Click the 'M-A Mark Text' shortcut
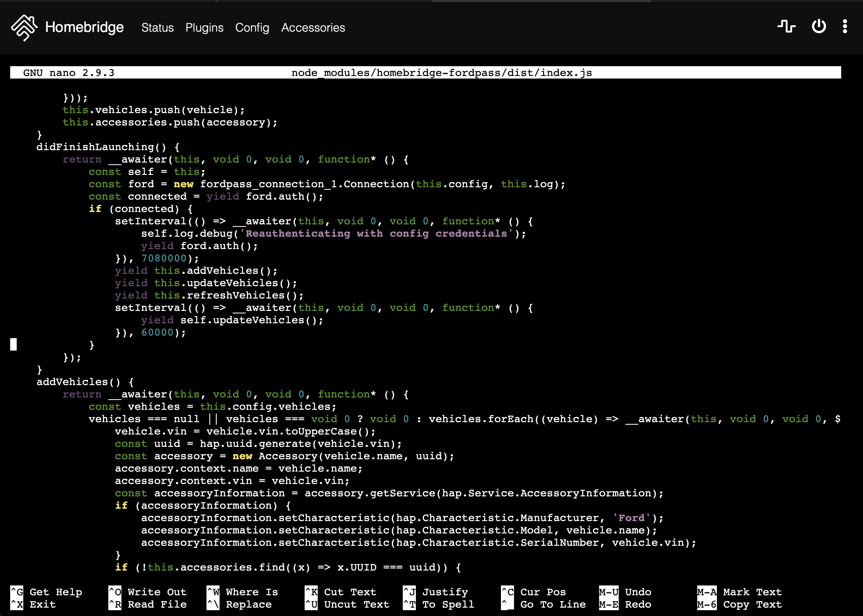 point(739,592)
